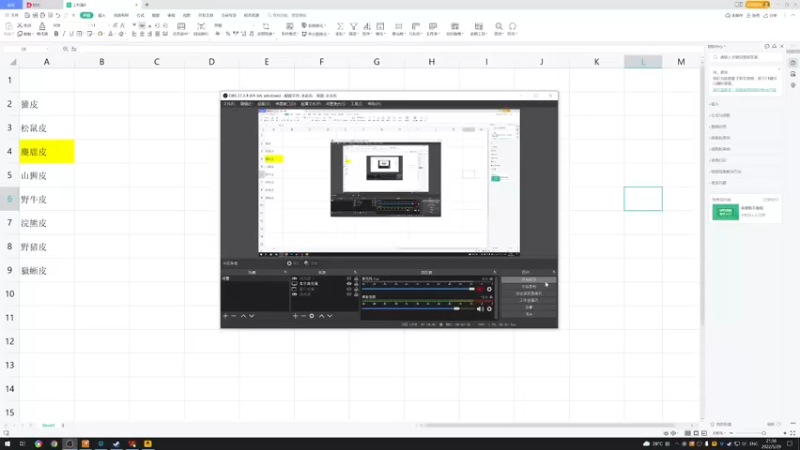Click OBS Studio Mode button
The width and height of the screenshot is (800, 450).
pos(529,301)
